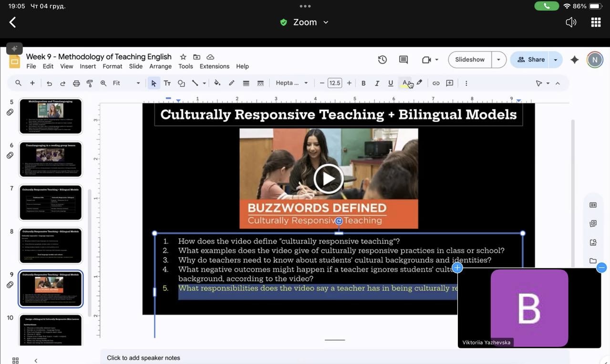Toggle bold formatting
Screen dimensions: 610x364
[x=363, y=83]
